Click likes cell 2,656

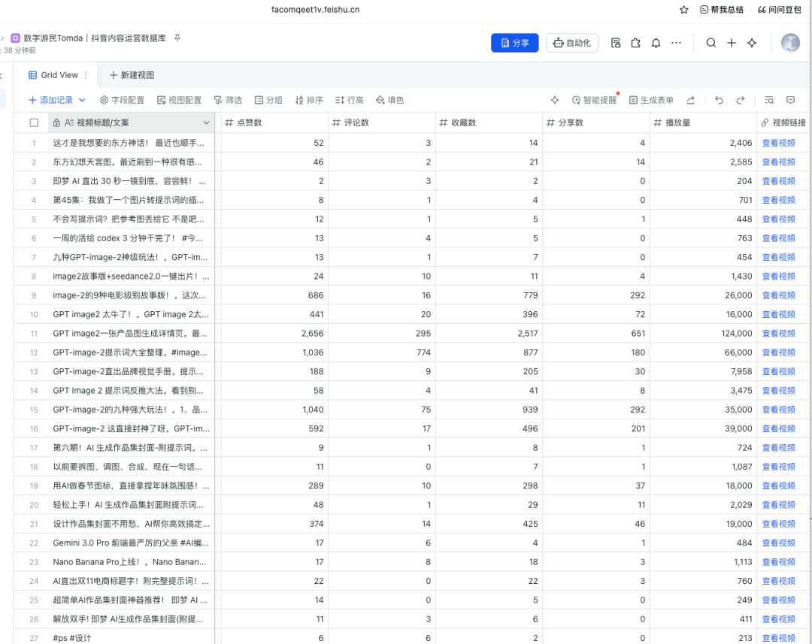274,334
